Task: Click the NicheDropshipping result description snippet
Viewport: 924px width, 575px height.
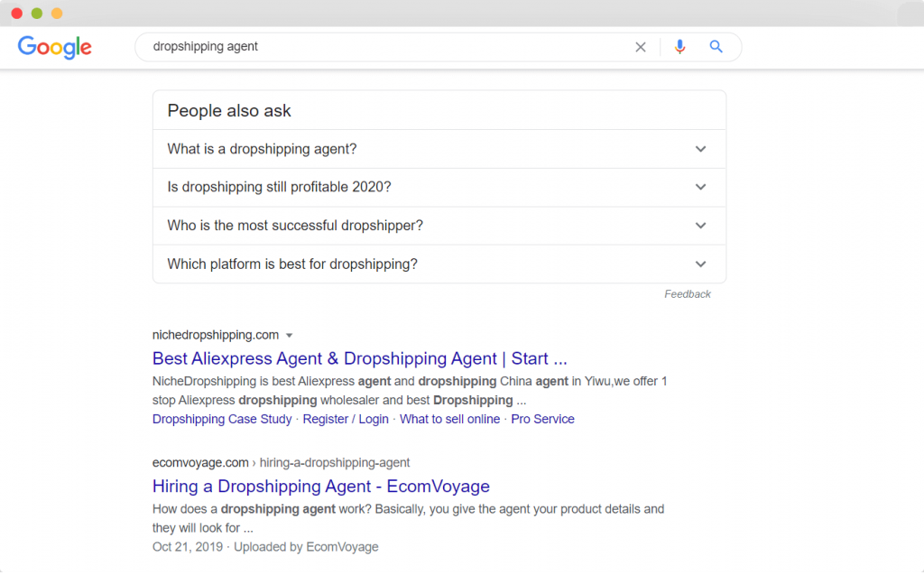Action: [x=410, y=391]
